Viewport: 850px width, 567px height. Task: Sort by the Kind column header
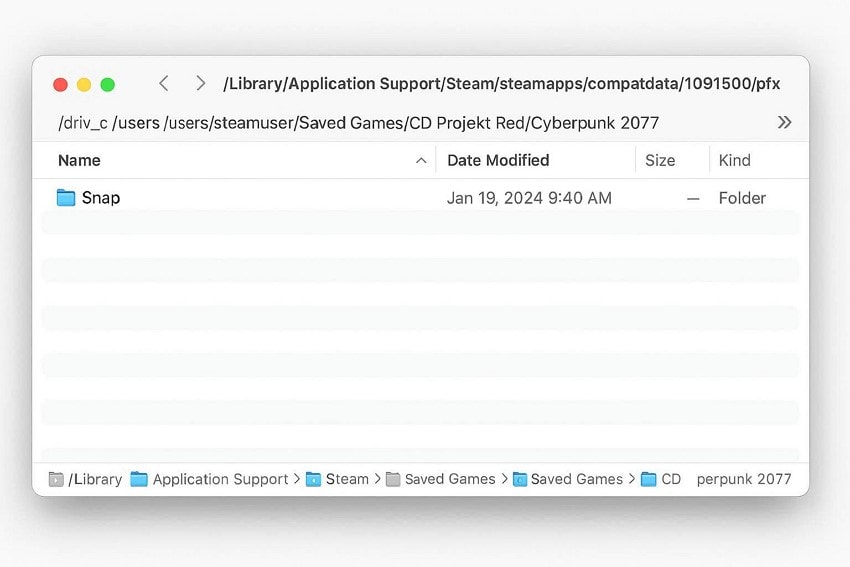pyautogui.click(x=735, y=160)
